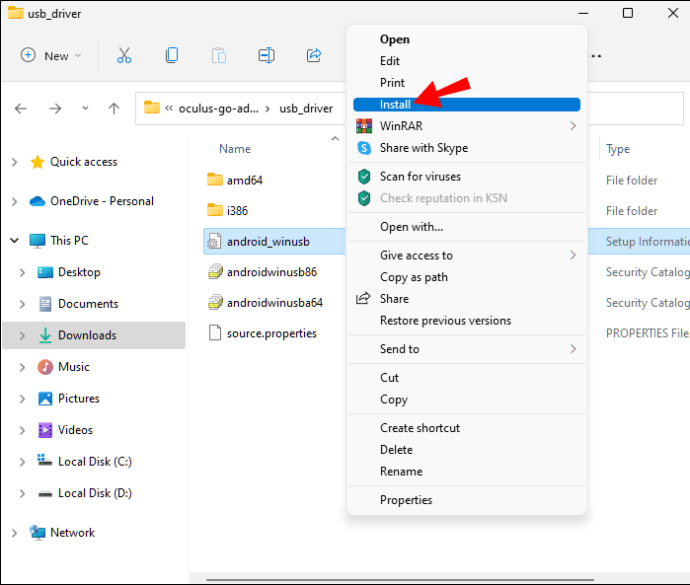Choose Copy below Cut in context menu

(x=466, y=399)
